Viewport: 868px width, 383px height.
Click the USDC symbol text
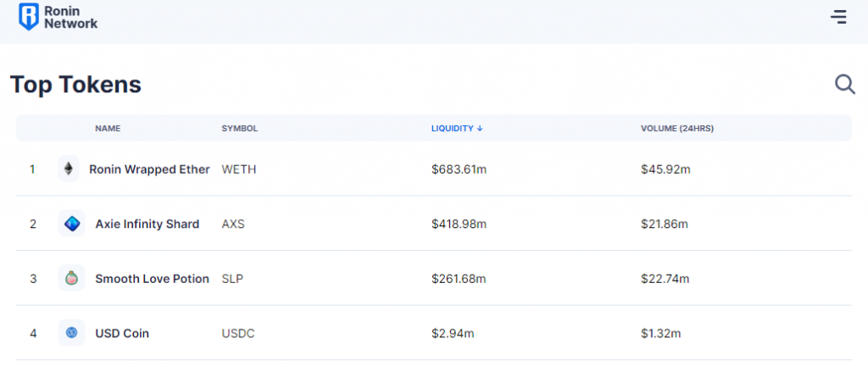237,333
